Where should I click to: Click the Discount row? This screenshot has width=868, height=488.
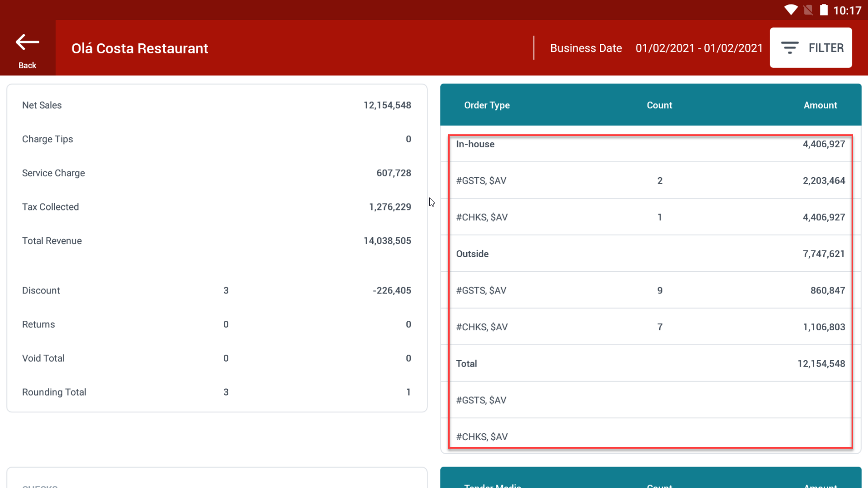216,291
